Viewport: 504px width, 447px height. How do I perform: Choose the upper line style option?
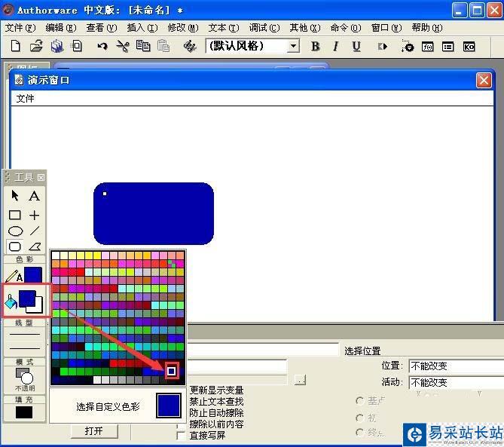tap(25, 335)
